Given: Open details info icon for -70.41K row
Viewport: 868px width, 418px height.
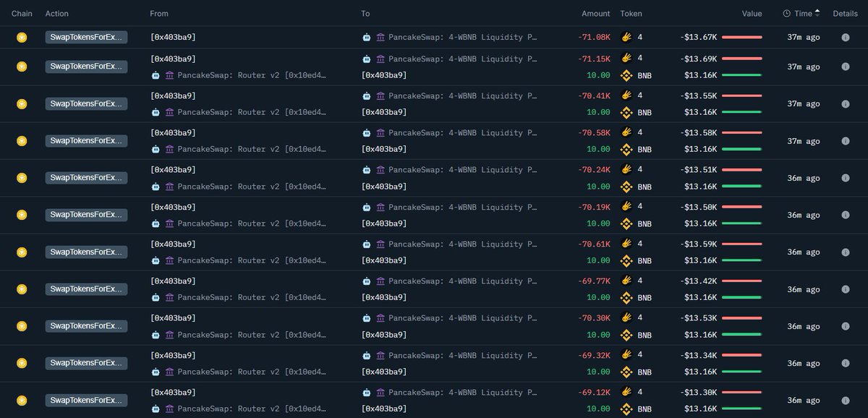Looking at the screenshot, I should coord(845,103).
